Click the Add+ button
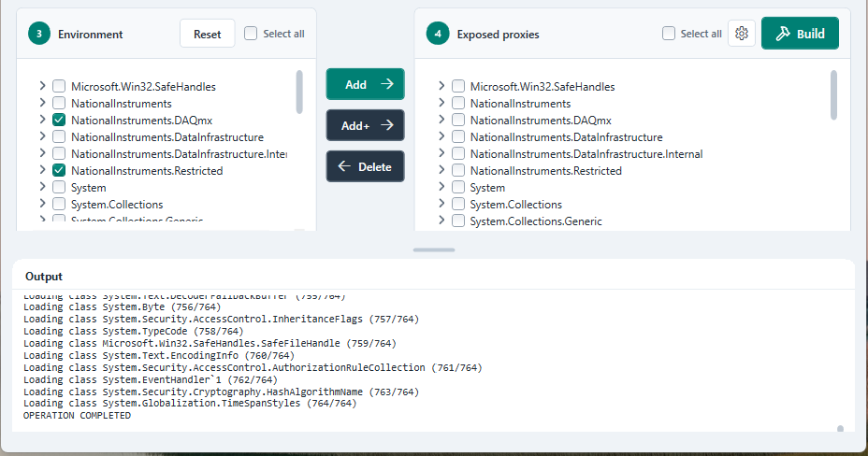868x456 pixels. pos(366,125)
